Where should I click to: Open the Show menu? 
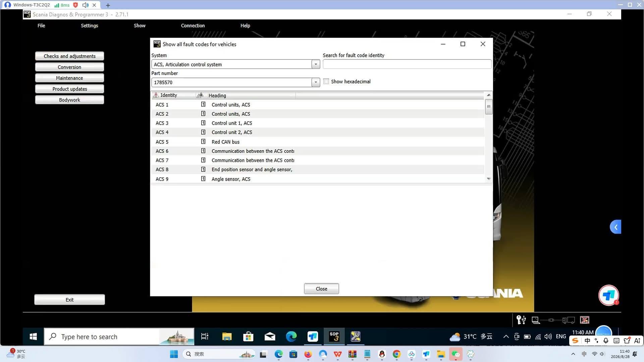[140, 25]
